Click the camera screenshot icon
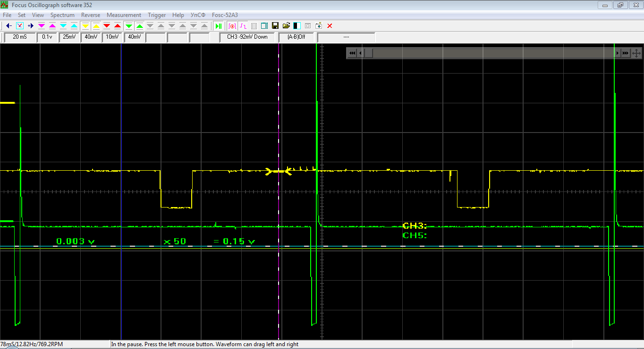Image resolution: width=644 pixels, height=349 pixels. click(319, 25)
